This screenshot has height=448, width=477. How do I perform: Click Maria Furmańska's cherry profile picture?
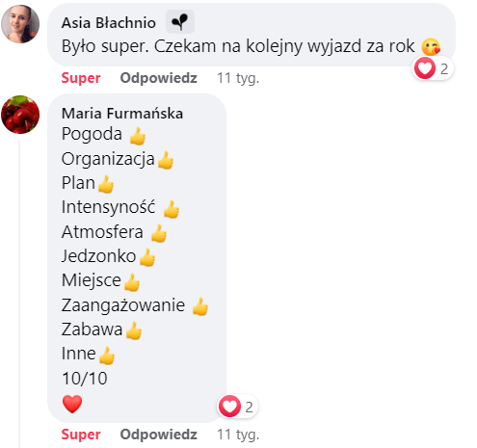coord(20,115)
